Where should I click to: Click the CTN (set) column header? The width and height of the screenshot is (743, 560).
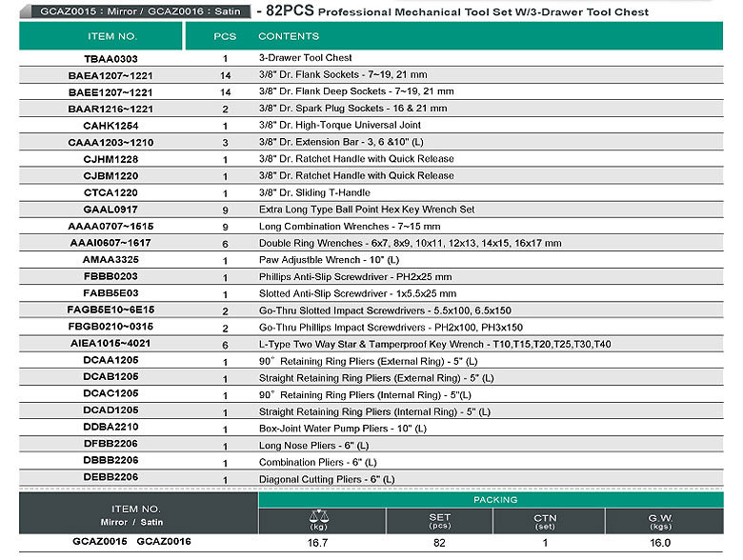point(545,521)
